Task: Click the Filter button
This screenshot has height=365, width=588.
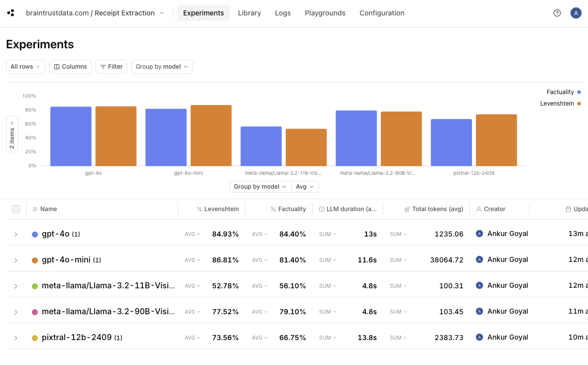Action: pos(112,67)
